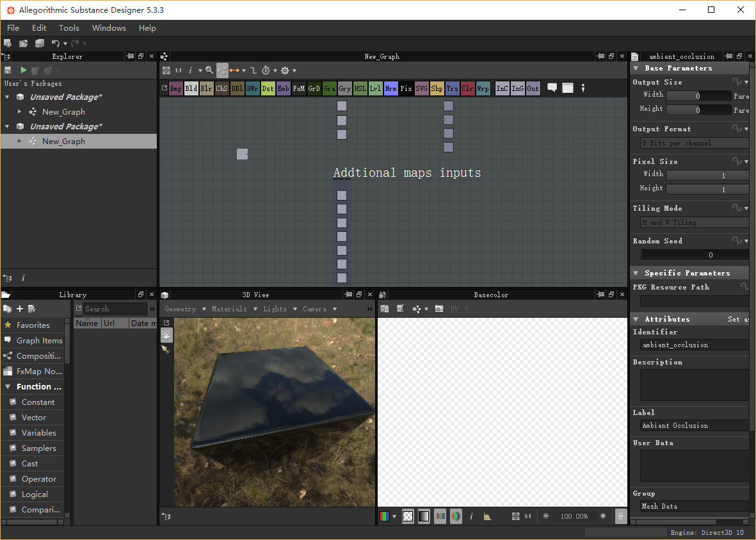Insert a Normal (Nrm) node
756x540 pixels.
[x=390, y=89]
